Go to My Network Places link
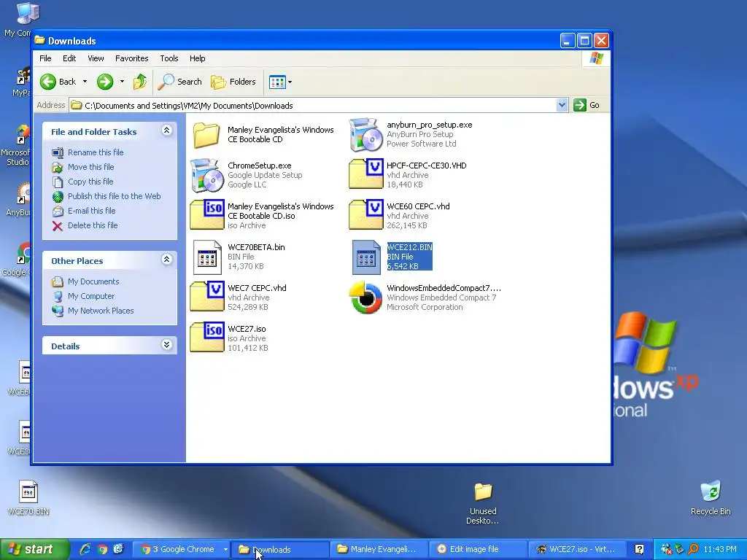The image size is (747, 560). click(x=101, y=311)
